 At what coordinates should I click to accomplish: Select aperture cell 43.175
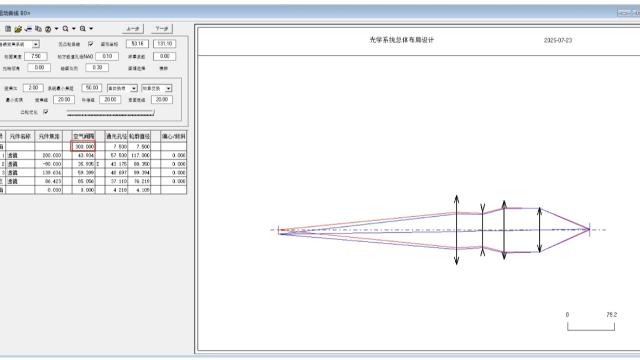pos(116,164)
